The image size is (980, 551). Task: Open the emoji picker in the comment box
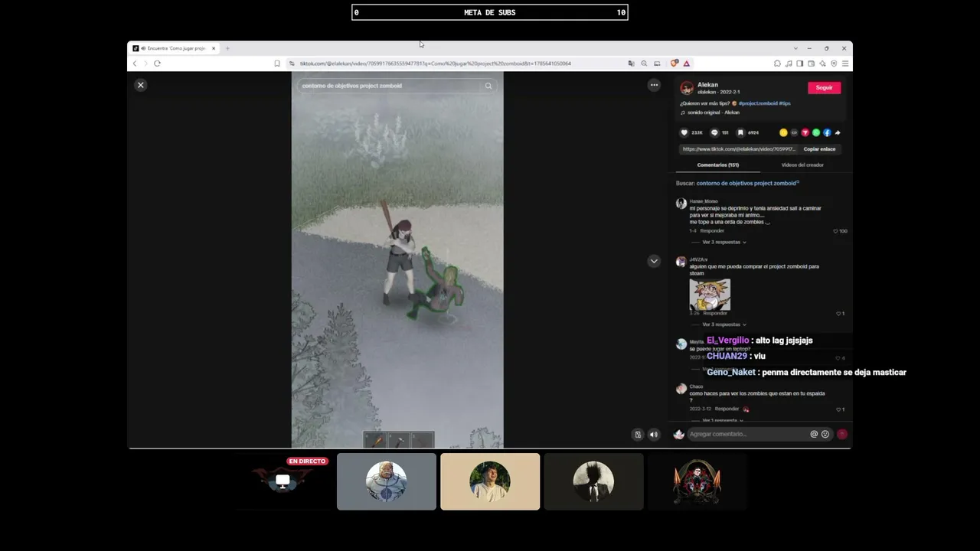[825, 434]
